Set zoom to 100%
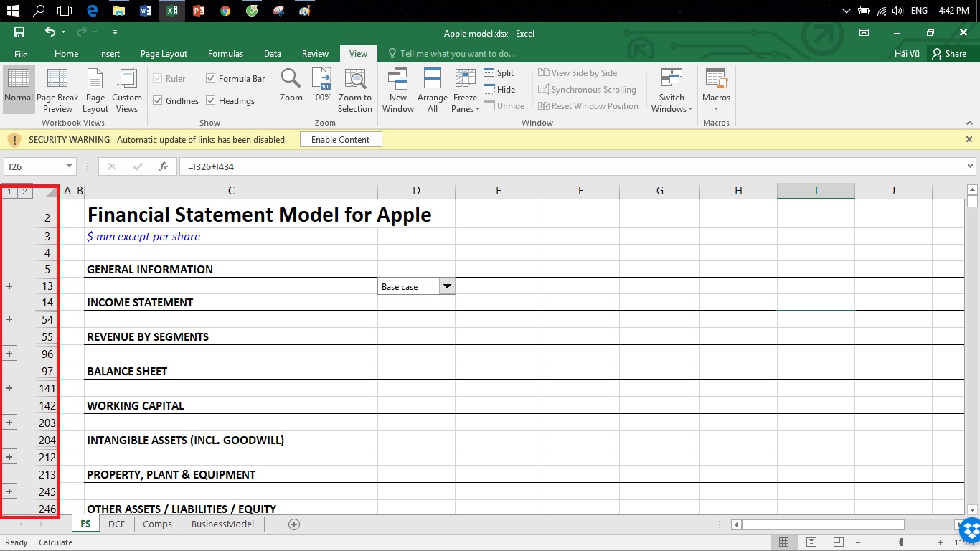The image size is (980, 551). (321, 86)
